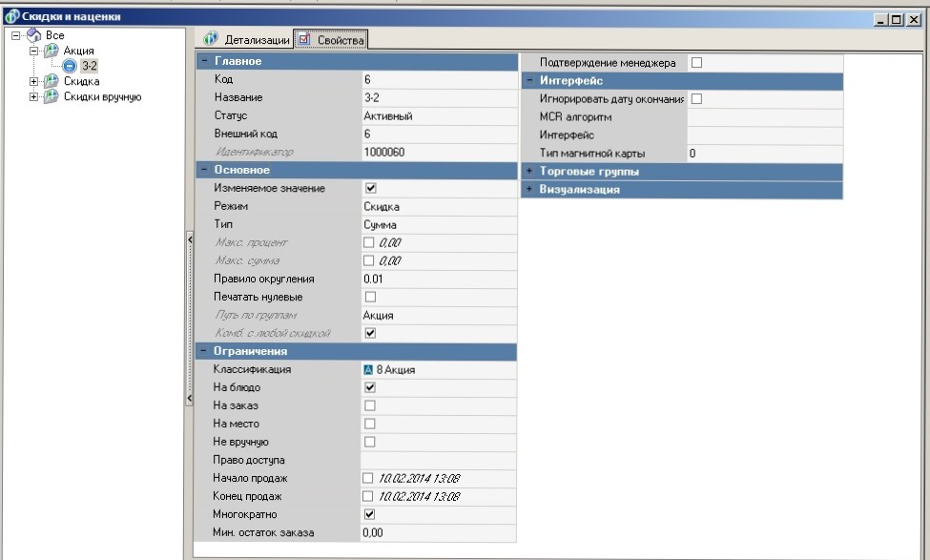930x560 pixels.
Task: Expand the 'Визуализация' section
Action: (x=529, y=190)
